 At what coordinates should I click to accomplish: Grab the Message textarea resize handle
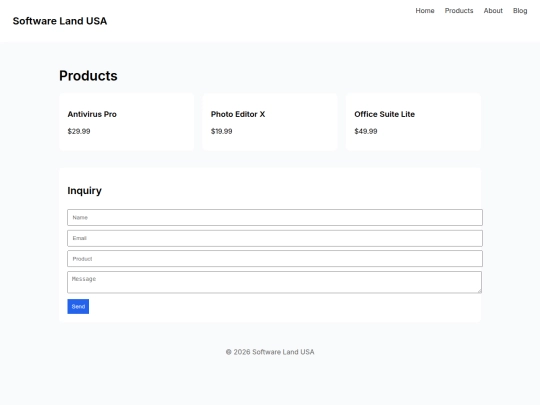pyautogui.click(x=479, y=291)
